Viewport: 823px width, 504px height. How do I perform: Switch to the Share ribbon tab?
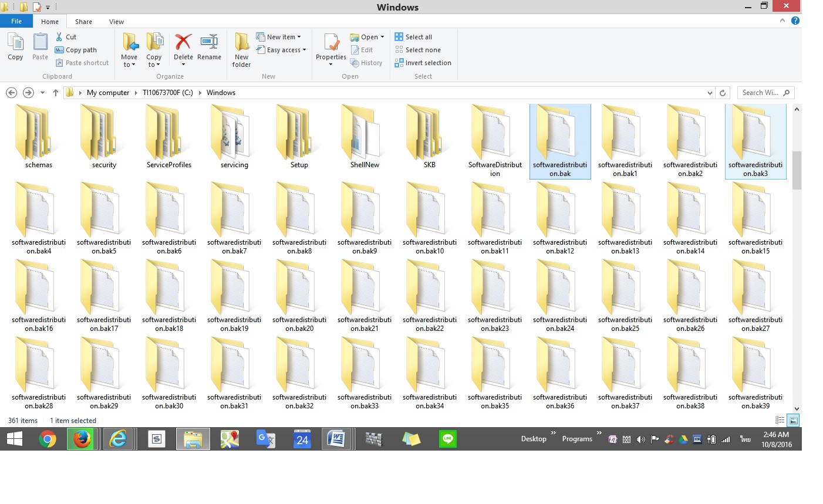(83, 22)
